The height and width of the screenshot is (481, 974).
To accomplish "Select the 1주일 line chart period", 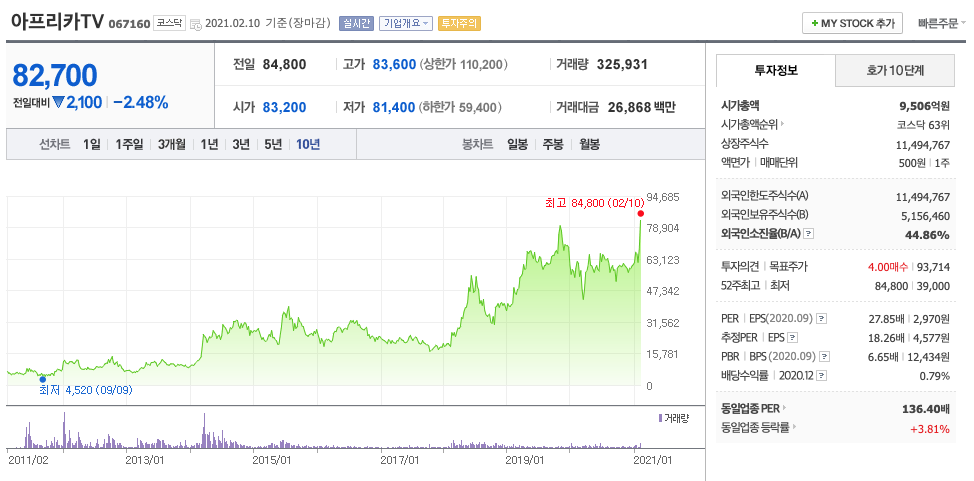I will (129, 144).
